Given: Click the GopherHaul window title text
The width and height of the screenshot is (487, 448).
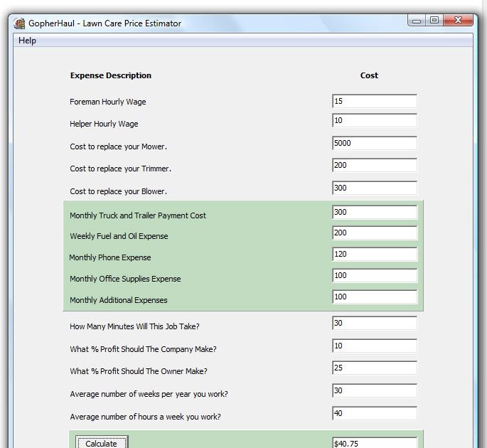Looking at the screenshot, I should [x=105, y=23].
